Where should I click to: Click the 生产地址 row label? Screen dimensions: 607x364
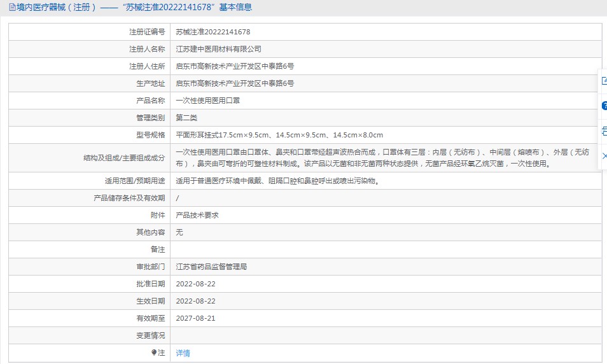click(150, 83)
